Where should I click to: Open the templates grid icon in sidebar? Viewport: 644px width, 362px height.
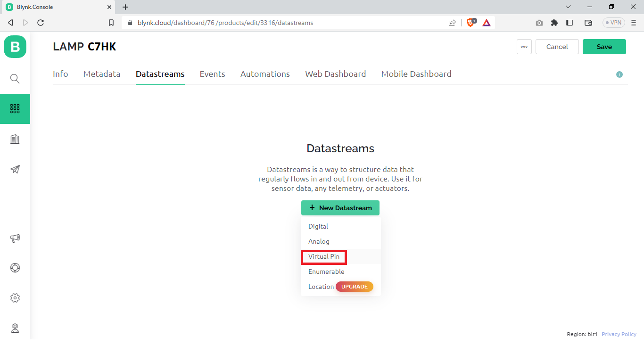[15, 109]
